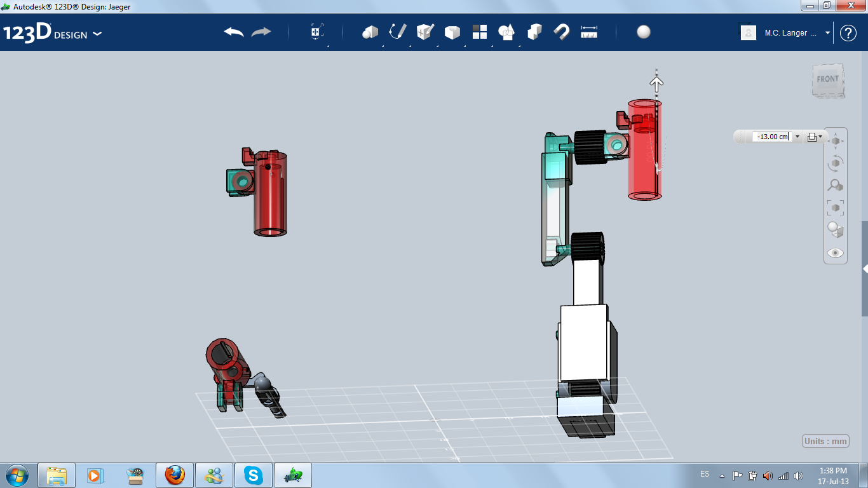
Task: Click the -13.00 cm distance field
Action: (772, 137)
